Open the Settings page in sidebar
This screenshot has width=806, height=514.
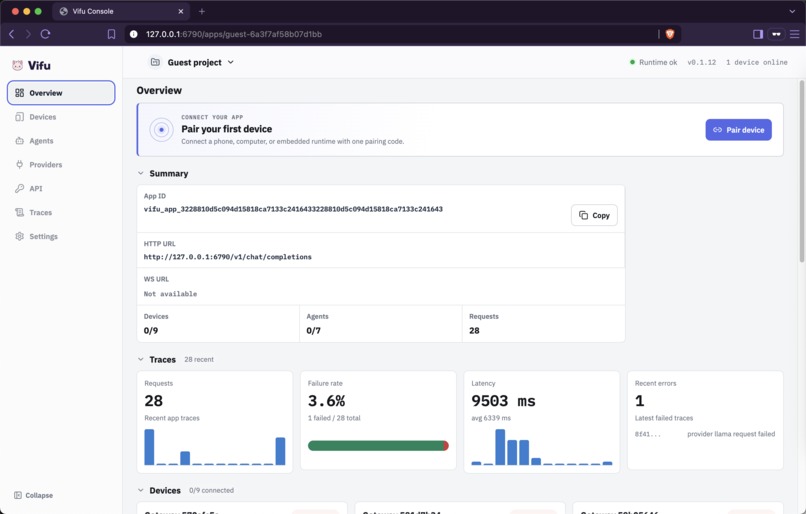tap(61, 236)
